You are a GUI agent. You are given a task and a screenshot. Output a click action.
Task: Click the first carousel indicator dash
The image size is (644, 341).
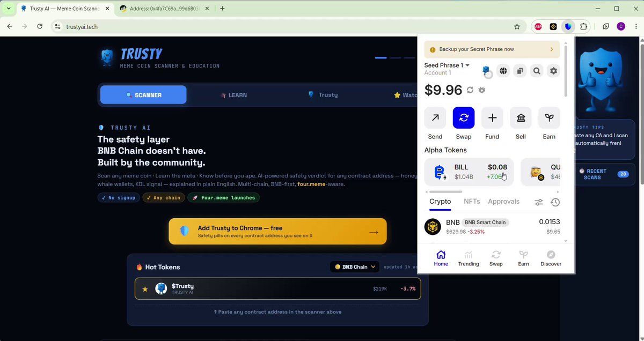click(x=381, y=57)
